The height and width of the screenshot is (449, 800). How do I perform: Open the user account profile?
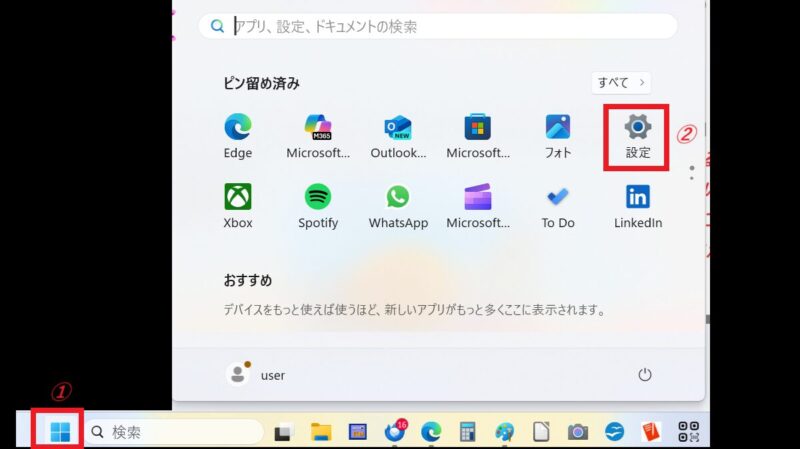click(x=256, y=375)
